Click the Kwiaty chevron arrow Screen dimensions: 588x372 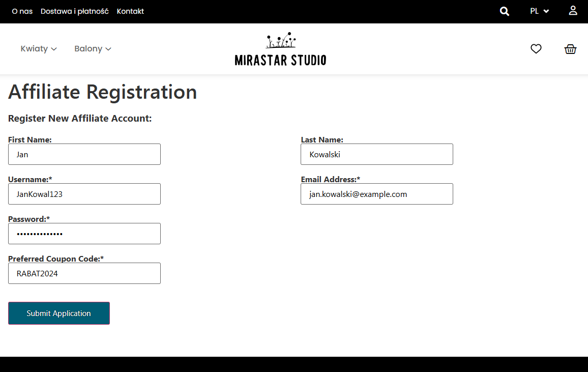point(53,49)
